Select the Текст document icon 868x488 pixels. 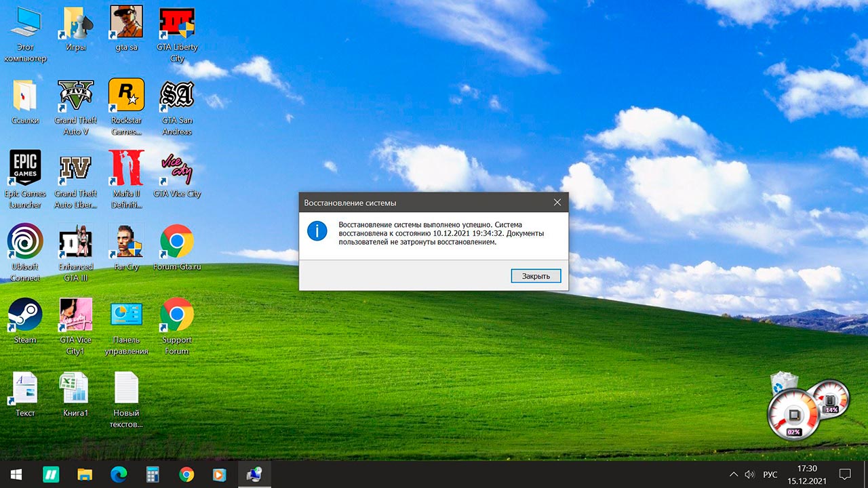pos(25,395)
